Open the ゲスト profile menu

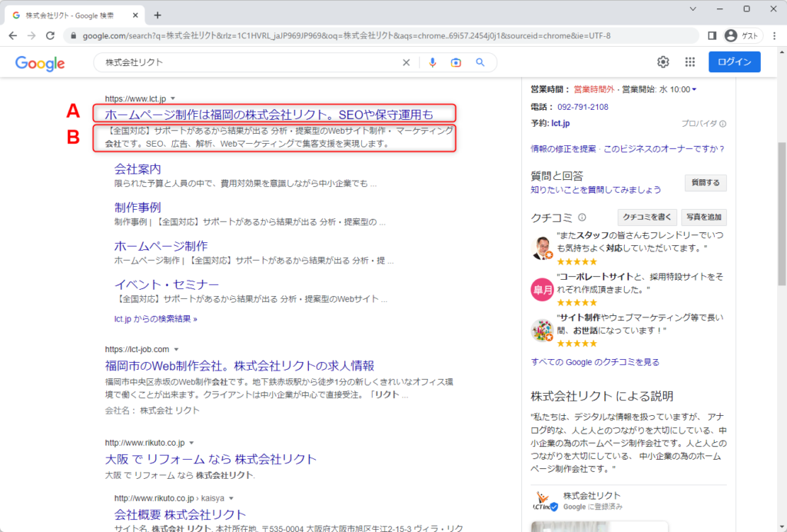click(x=742, y=35)
